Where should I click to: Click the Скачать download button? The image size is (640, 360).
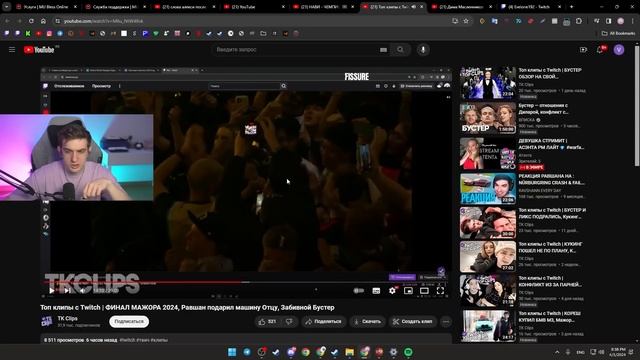tap(367, 322)
